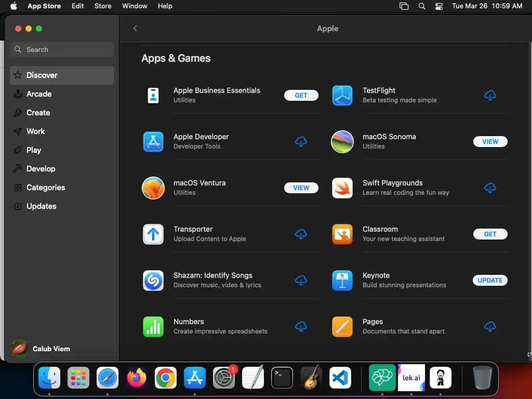532x399 pixels.
Task: Open the App Store menu
Action: tap(44, 6)
